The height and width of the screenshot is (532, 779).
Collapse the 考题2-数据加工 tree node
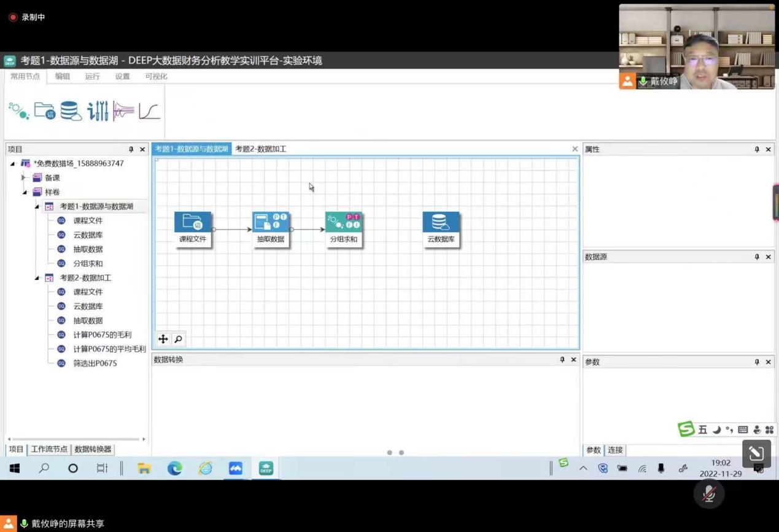coord(37,278)
